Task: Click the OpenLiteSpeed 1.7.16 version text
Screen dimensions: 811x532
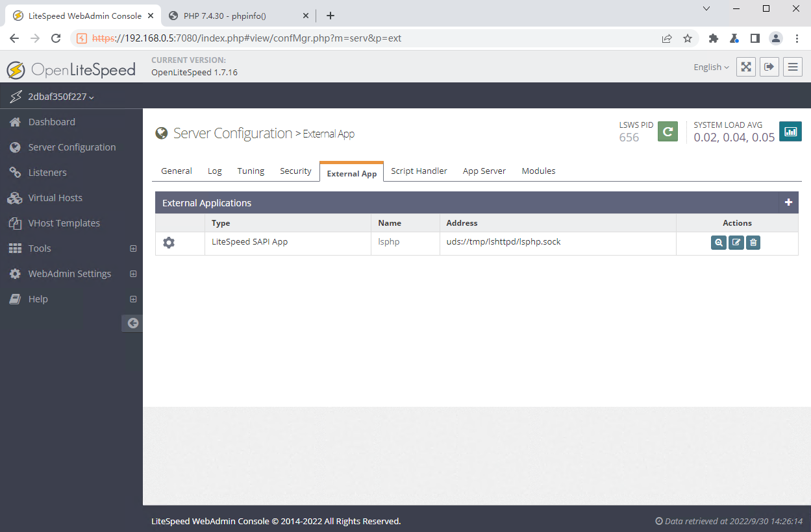Action: (x=194, y=72)
